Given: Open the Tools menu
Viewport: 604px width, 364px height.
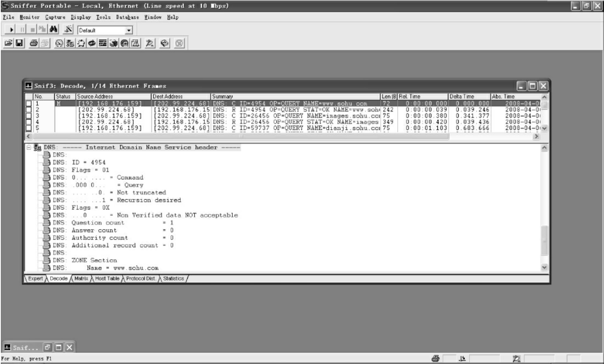Looking at the screenshot, I should (x=103, y=17).
